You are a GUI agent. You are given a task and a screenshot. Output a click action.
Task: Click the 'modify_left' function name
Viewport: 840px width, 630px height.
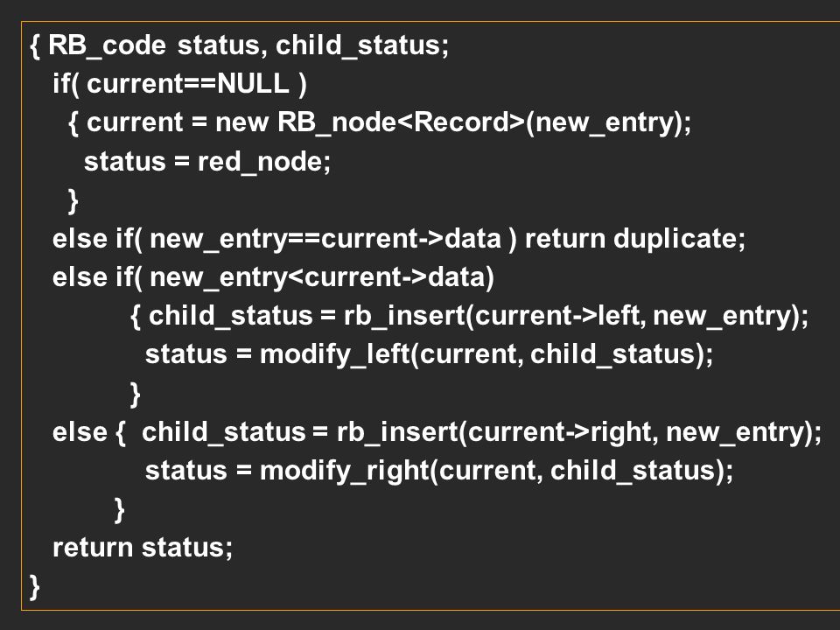coord(334,354)
